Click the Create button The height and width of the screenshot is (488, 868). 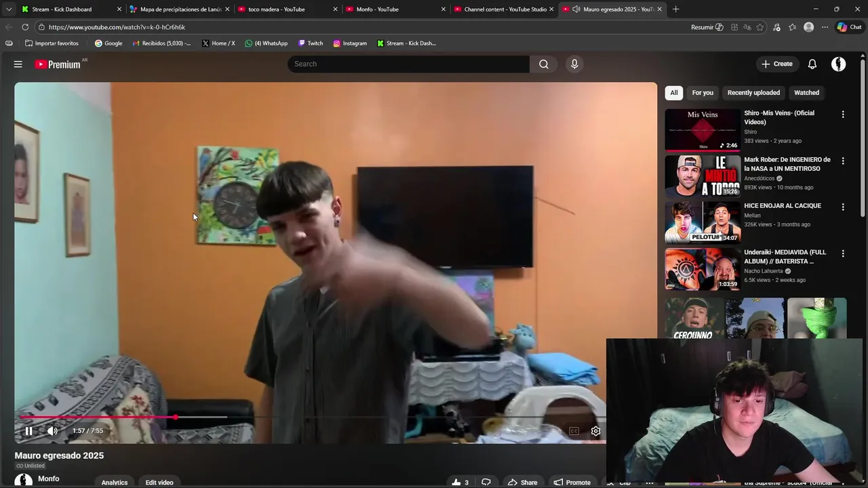(777, 64)
